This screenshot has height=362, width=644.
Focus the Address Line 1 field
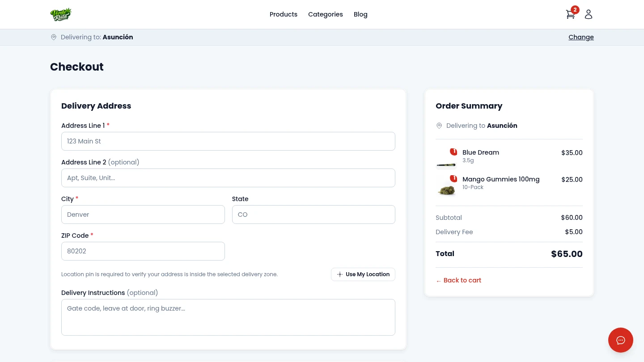point(228,141)
